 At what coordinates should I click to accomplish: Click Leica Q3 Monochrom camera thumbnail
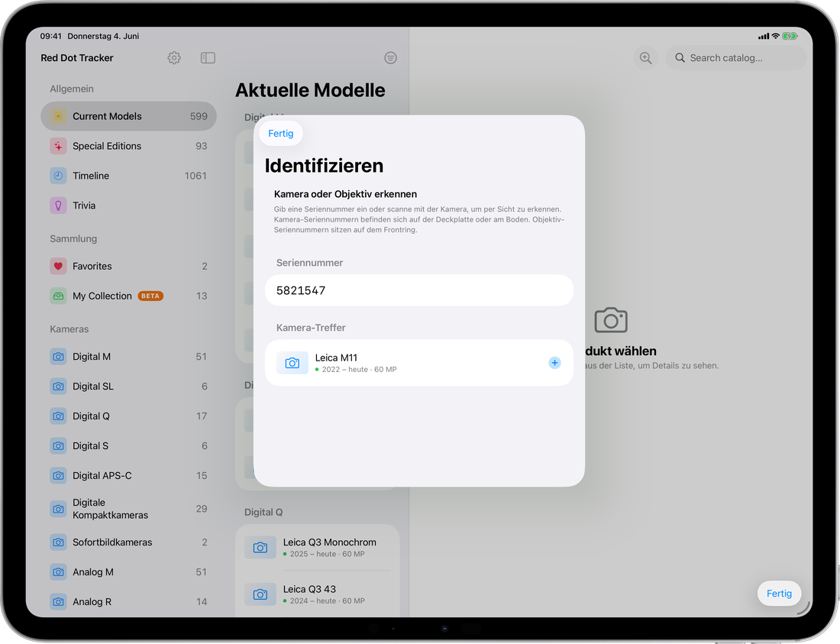click(x=260, y=548)
